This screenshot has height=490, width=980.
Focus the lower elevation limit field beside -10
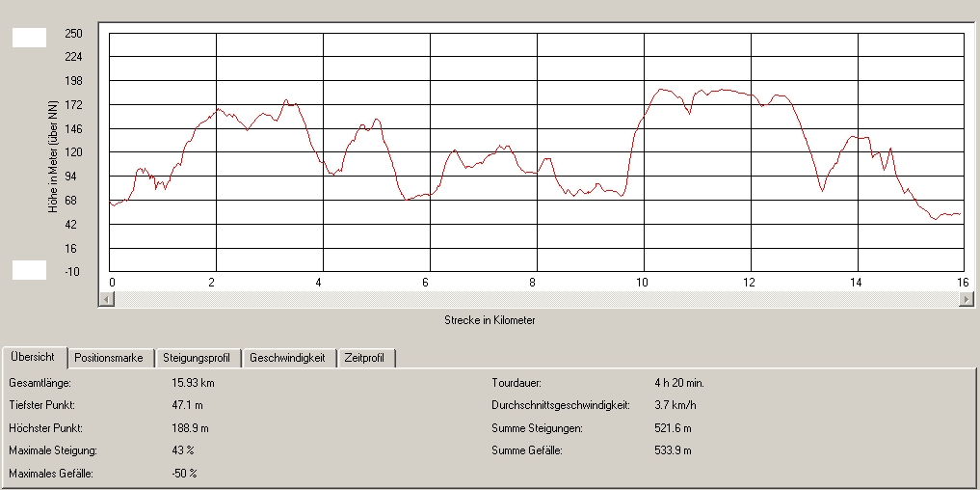coord(29,270)
